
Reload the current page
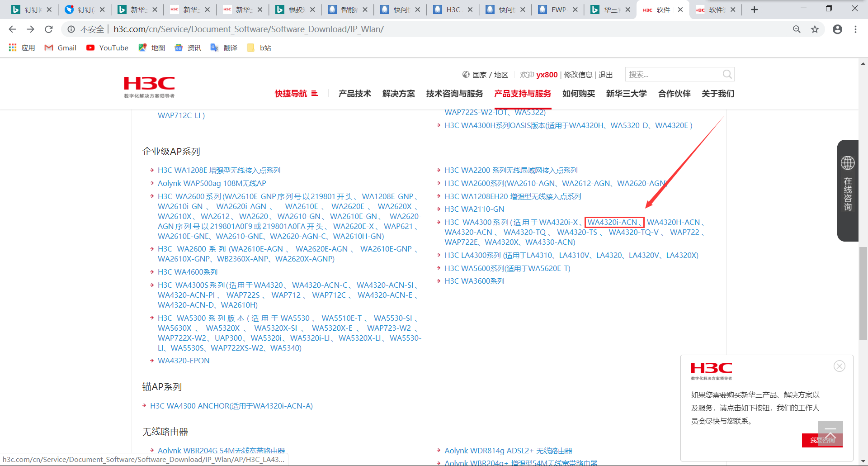49,29
